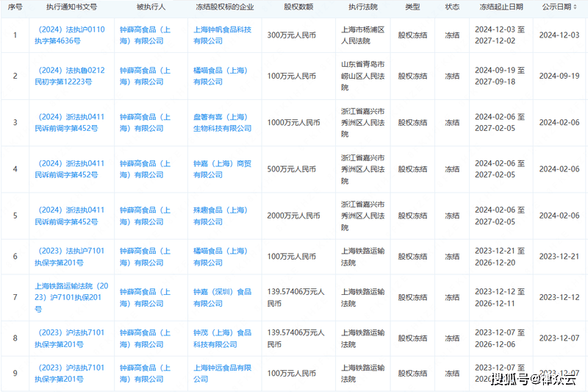The image size is (588, 392).
Task: Open notice (2024)法执沪0110执字第4636号
Action: (x=70, y=35)
